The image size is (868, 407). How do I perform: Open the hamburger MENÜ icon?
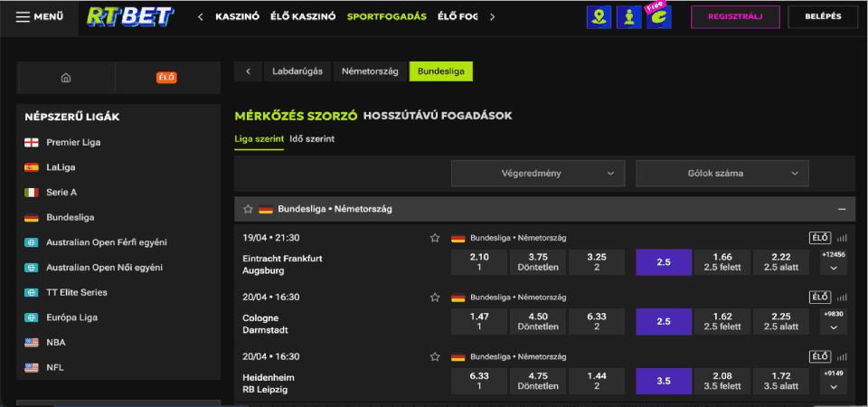click(x=23, y=16)
